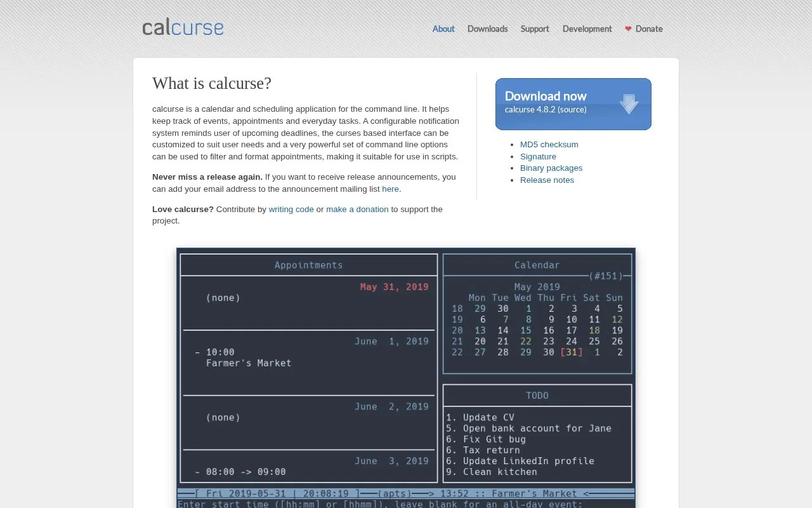Screen dimensions: 812x508
Task: Click the 'Farmer's Market' appointment text
Action: (x=249, y=363)
